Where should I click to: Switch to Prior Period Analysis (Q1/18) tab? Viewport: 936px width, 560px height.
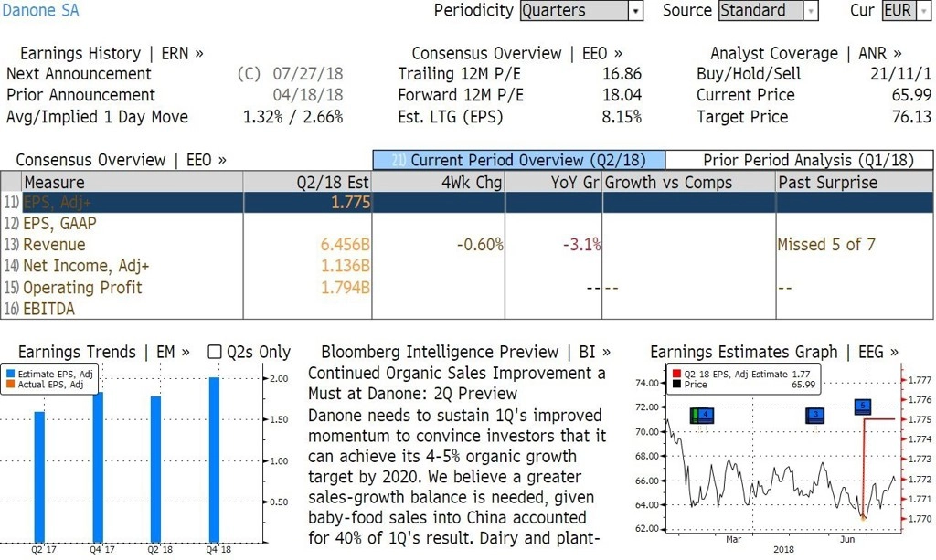(799, 160)
